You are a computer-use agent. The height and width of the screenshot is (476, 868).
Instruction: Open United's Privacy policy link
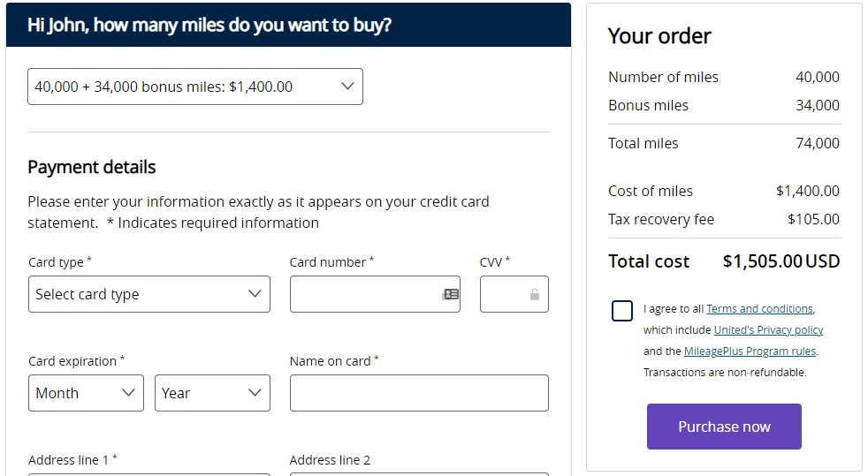(768, 330)
